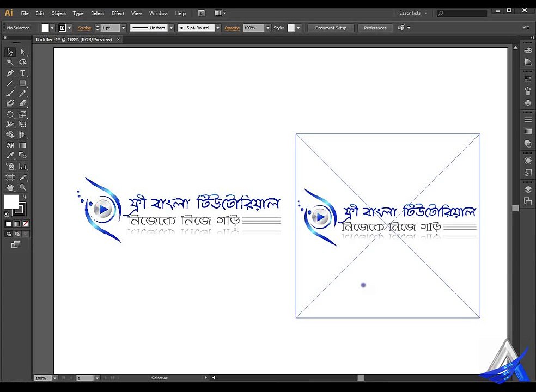The width and height of the screenshot is (536, 392).
Task: Select the Line Segment tool
Action: click(10, 83)
